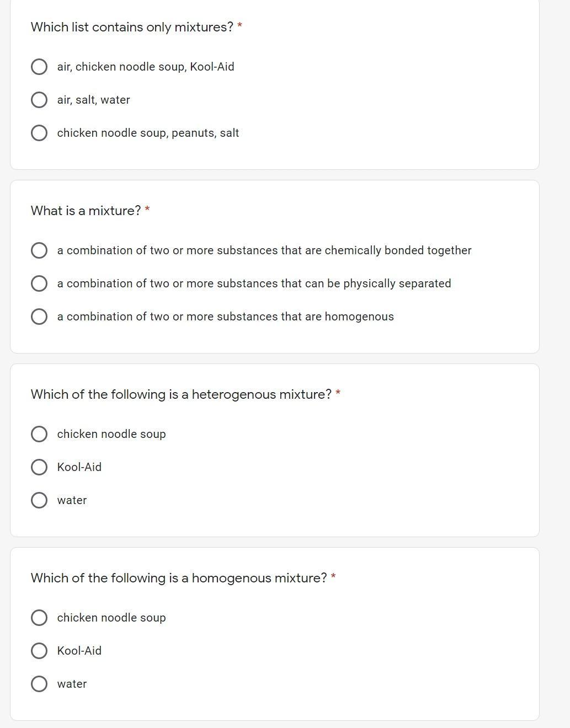Screen dimensions: 570x728
Task: Click required asterisk beside 'only mixtures?' question
Action: 239,26
